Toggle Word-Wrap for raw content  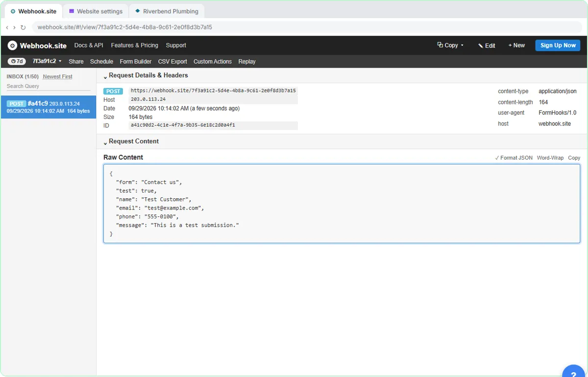pyautogui.click(x=550, y=158)
